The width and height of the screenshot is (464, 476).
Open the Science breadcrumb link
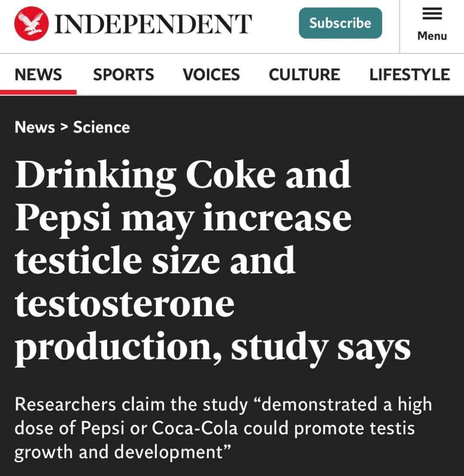click(x=101, y=127)
